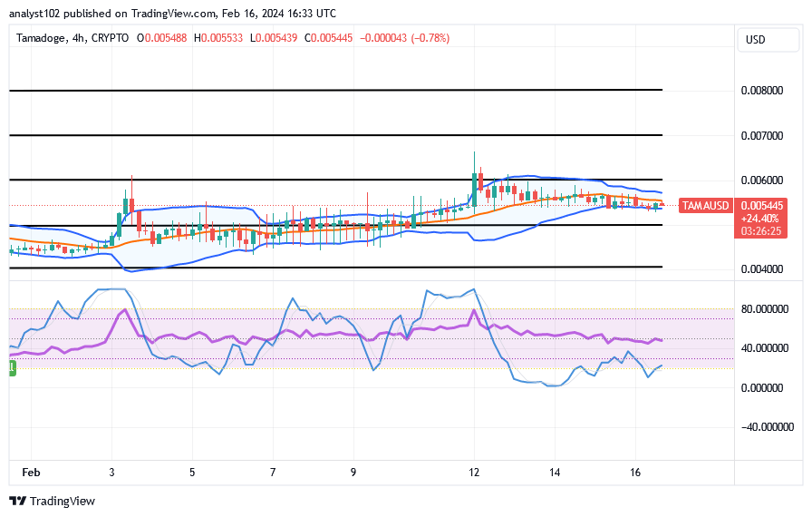
Task: Click the open value O0.005488
Action: [x=161, y=38]
